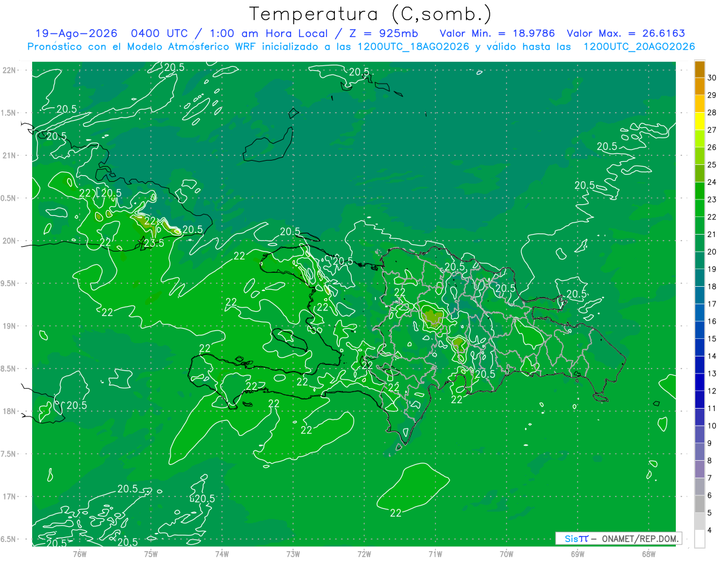Screen dimensions: 728x562
Task: Click the '72W' longitude axis label
Action: point(364,554)
